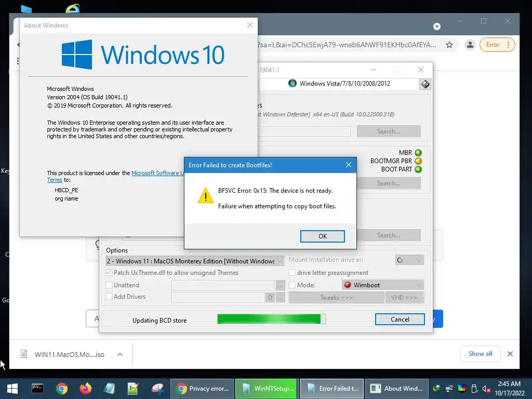Open network icon in system tray

click(x=449, y=389)
